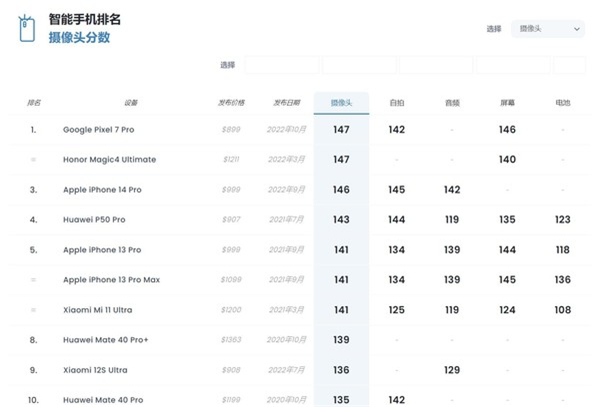Switch to the 电池 column tab
Viewport: 600px width, 407px height.
tap(562, 103)
